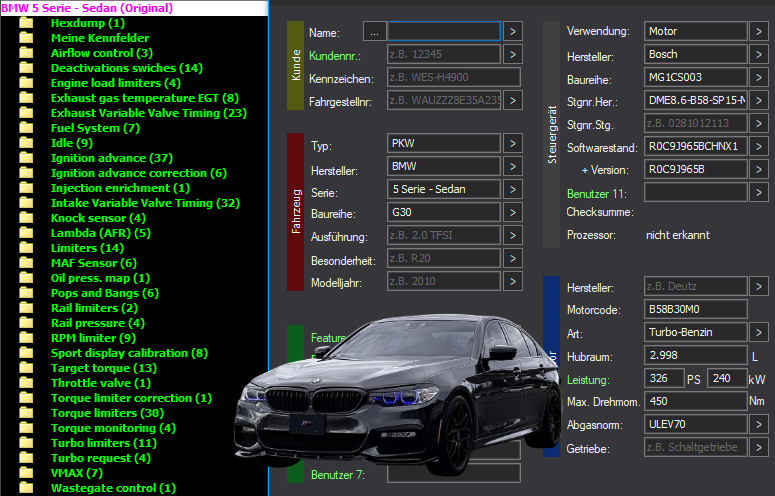775x496 pixels.
Task: Click the Ausführung input field
Action: click(x=444, y=235)
